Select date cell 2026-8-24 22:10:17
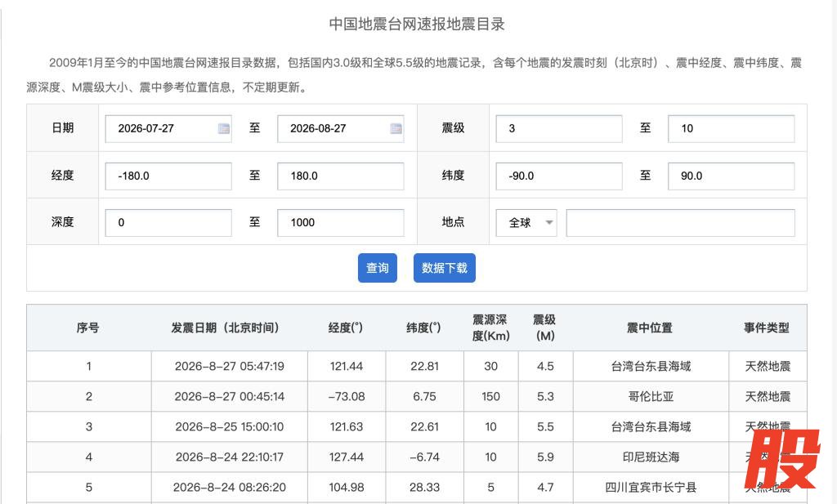The height and width of the screenshot is (504, 837). (230, 457)
